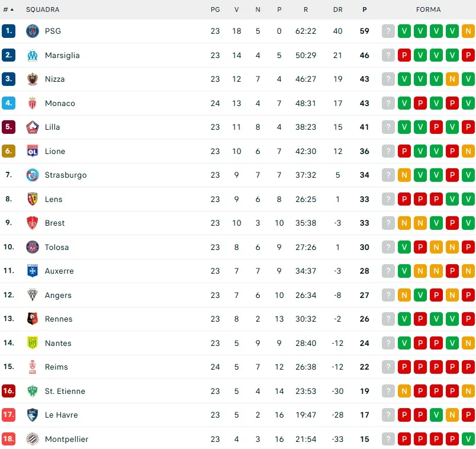The image size is (476, 449).
Task: Open the Rennes team name link
Action: click(59, 319)
